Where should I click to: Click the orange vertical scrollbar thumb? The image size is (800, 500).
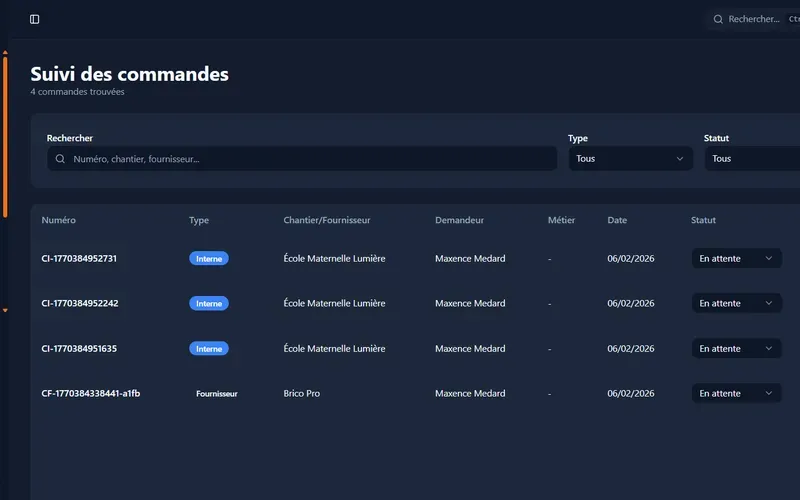(5, 137)
